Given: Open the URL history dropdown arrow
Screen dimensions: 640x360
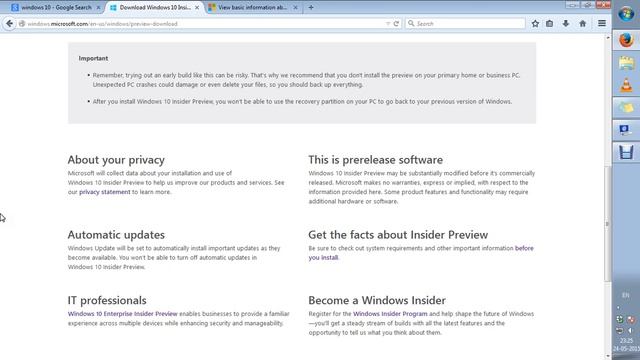Looking at the screenshot, I should [x=388, y=24].
